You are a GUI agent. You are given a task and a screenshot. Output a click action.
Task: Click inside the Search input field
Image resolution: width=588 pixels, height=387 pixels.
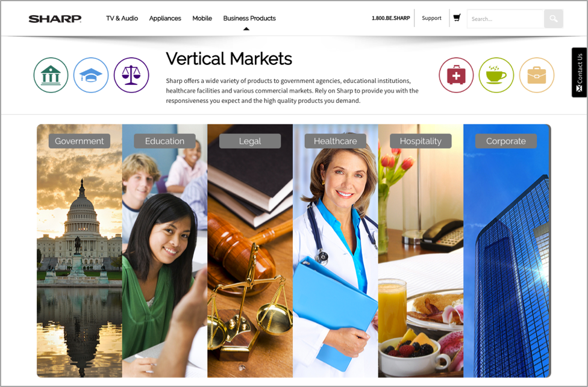tap(505, 19)
